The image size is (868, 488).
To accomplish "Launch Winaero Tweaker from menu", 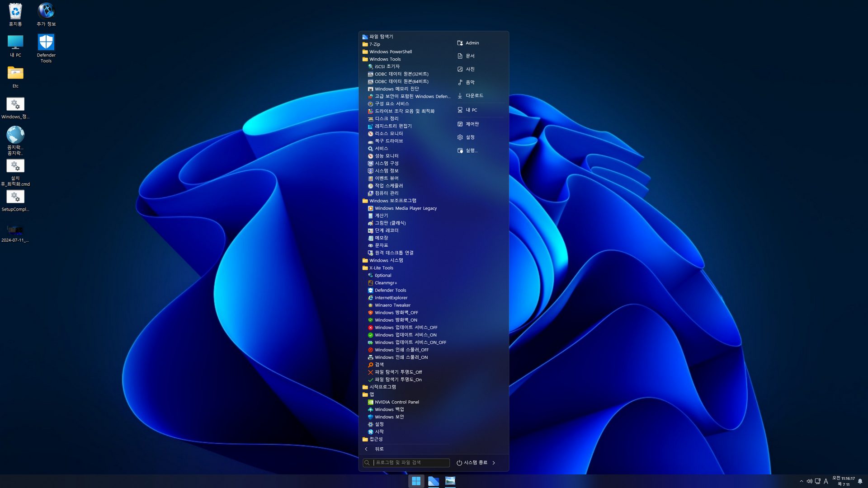I will pyautogui.click(x=392, y=305).
